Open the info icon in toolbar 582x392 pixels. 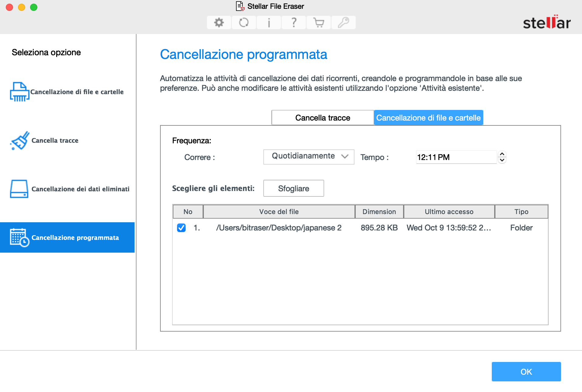[269, 22]
